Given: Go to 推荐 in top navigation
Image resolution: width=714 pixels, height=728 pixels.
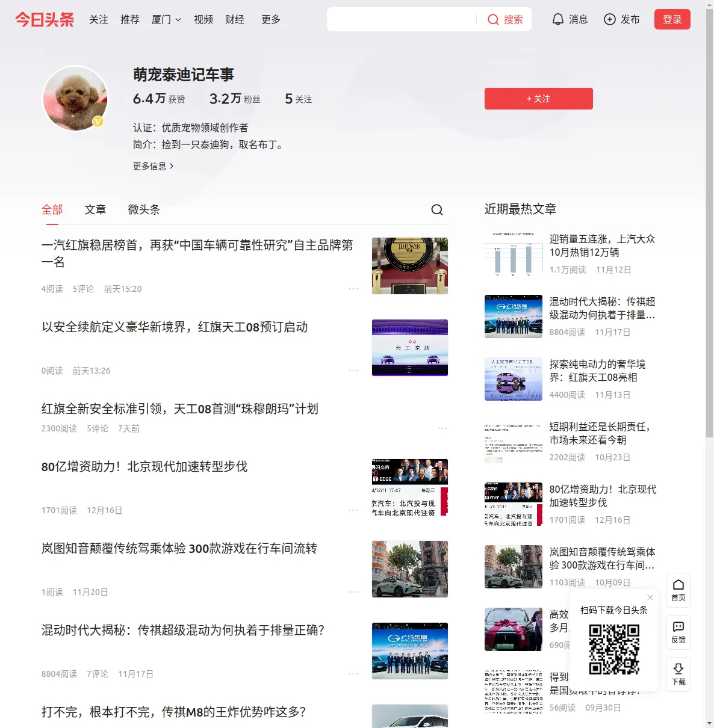Looking at the screenshot, I should pos(130,19).
